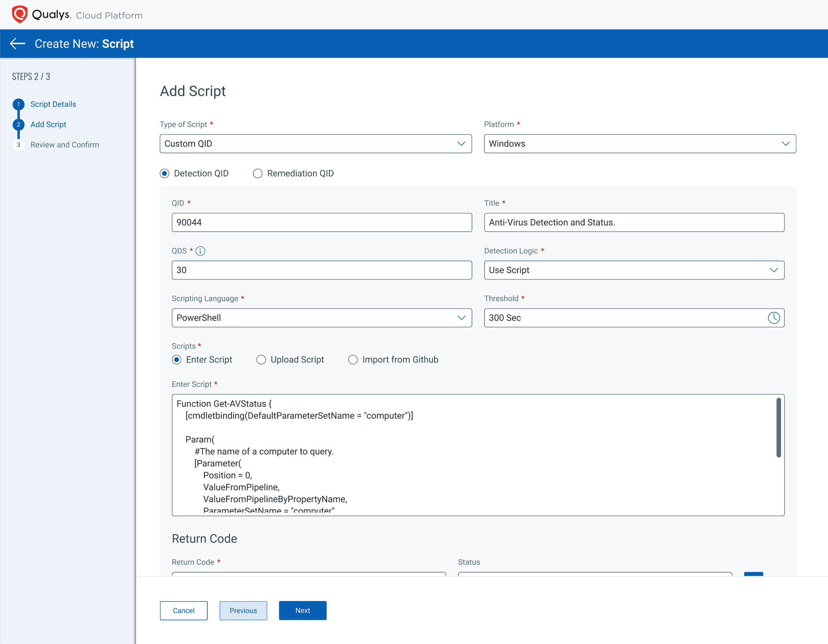Click the Next button to proceed
828x644 pixels.
303,610
